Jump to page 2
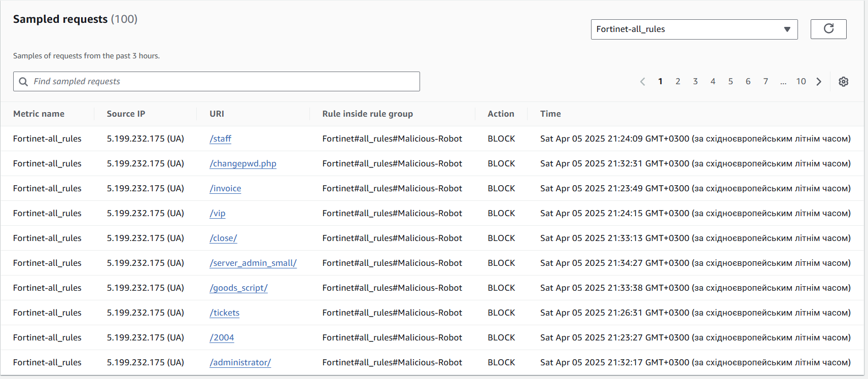 [678, 82]
